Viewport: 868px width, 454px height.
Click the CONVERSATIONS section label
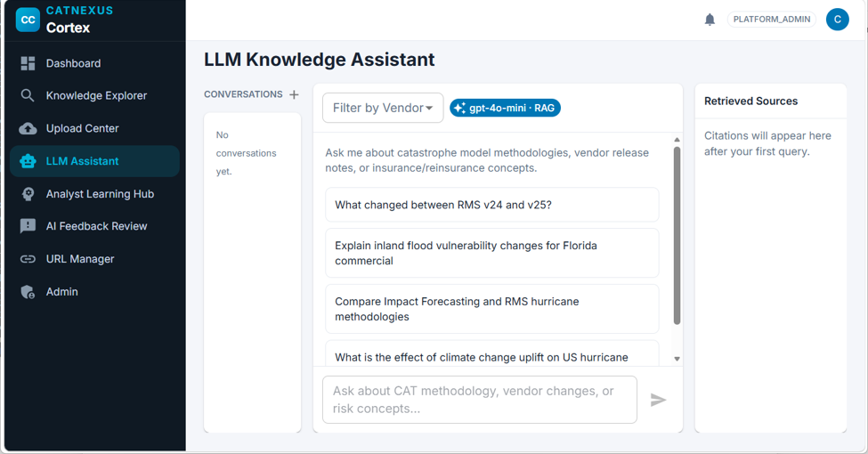click(x=243, y=94)
